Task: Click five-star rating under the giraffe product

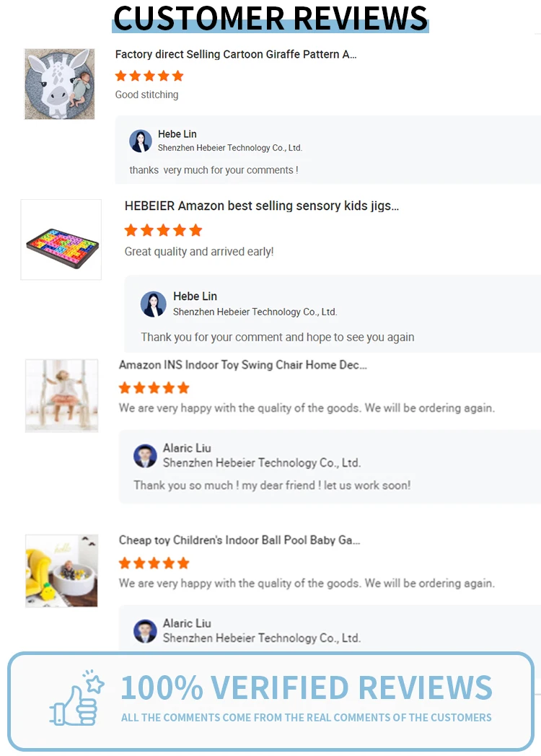Action: point(149,76)
